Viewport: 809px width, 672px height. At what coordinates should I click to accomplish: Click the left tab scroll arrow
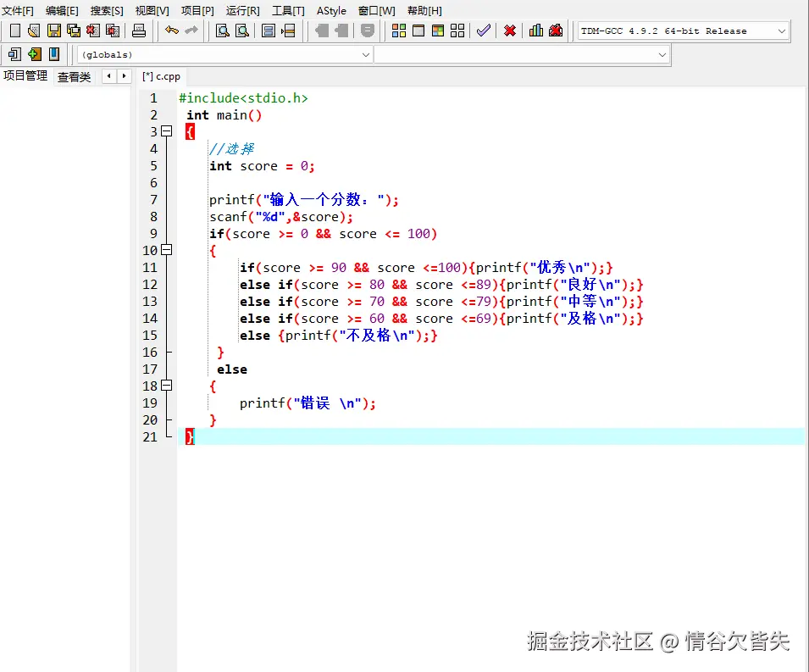[x=109, y=76]
